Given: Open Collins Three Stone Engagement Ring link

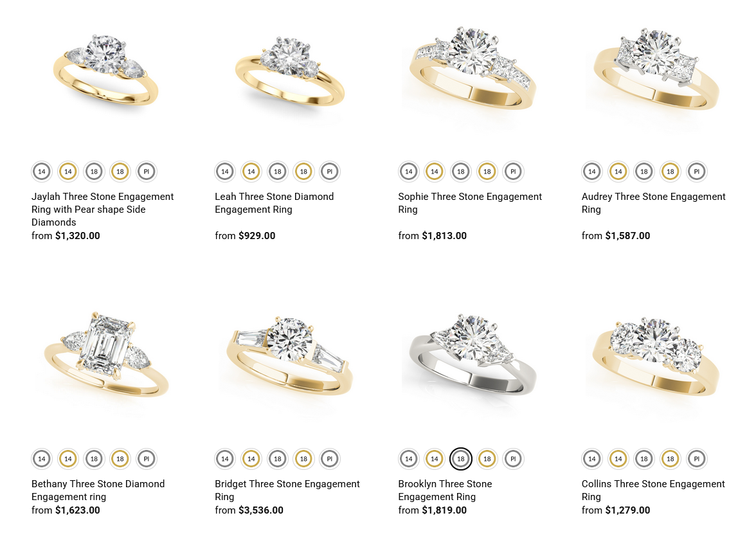Looking at the screenshot, I should click(653, 490).
